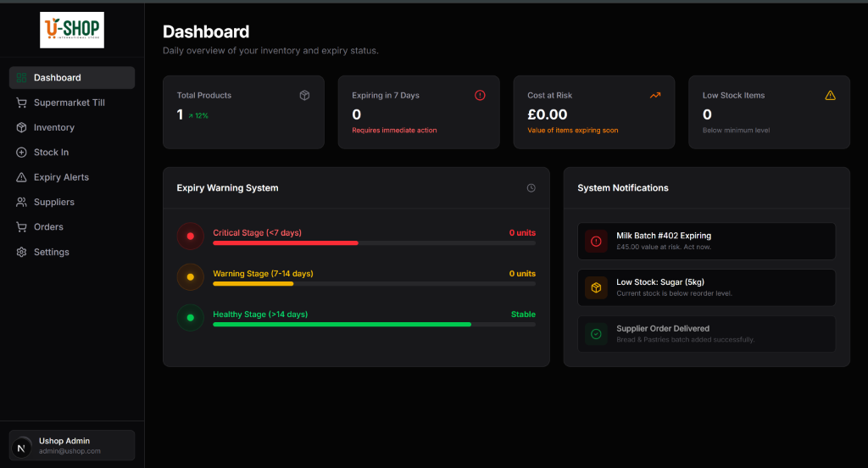Navigate to Expiry Alerts

pos(61,177)
